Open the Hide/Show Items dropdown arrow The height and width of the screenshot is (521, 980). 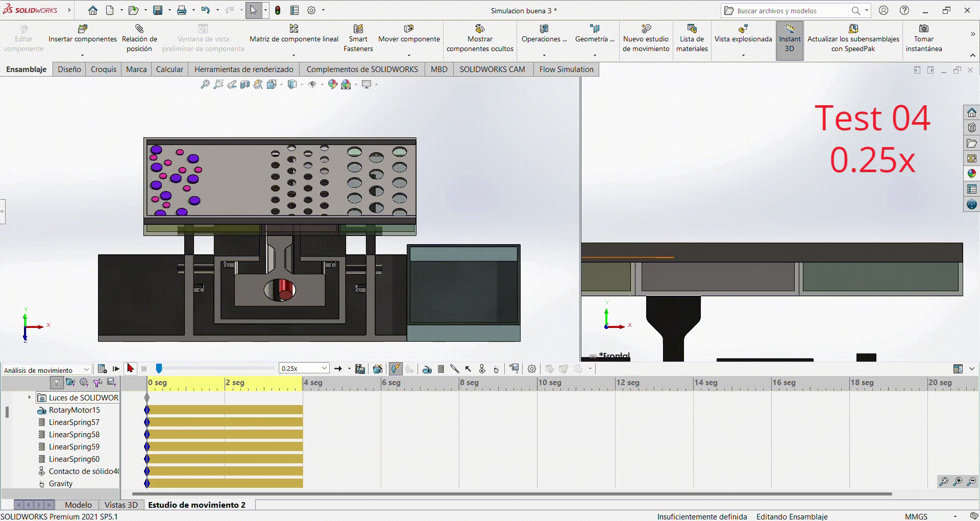322,84
